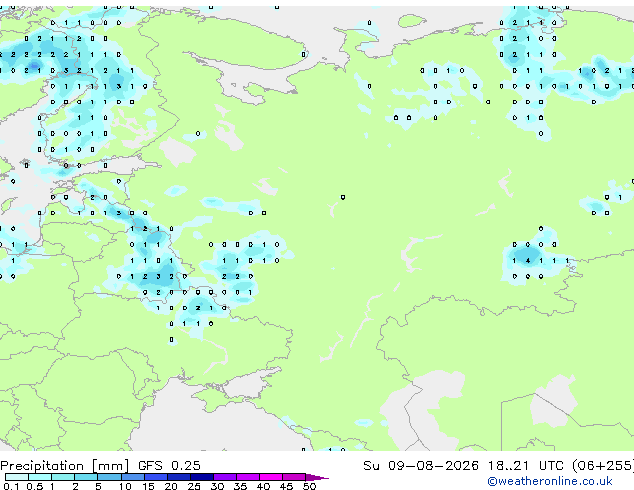Select the 0.5–1 mm legend color swatch
Viewport: 634px width, 490px height.
(x=40, y=477)
